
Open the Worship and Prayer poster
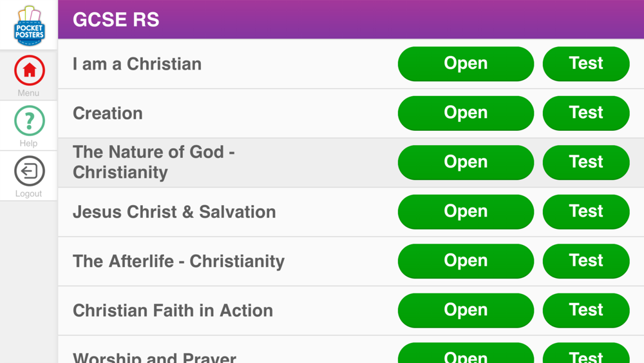point(466,353)
